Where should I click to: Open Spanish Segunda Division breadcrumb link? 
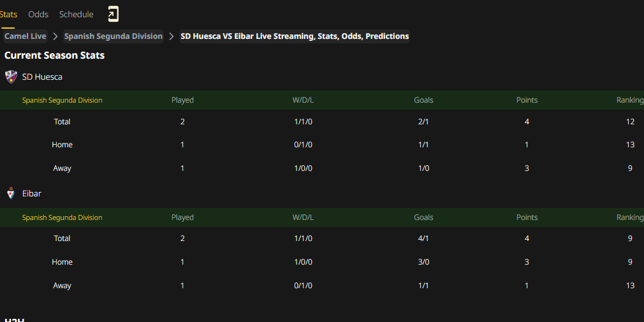click(113, 36)
